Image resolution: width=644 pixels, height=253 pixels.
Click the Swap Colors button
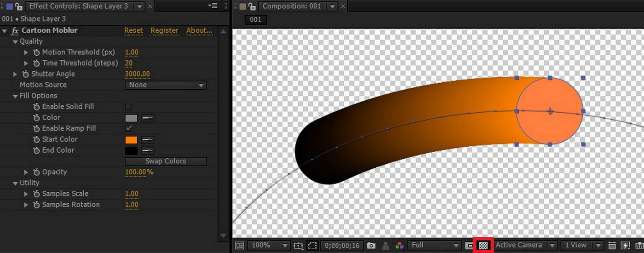pos(166,161)
